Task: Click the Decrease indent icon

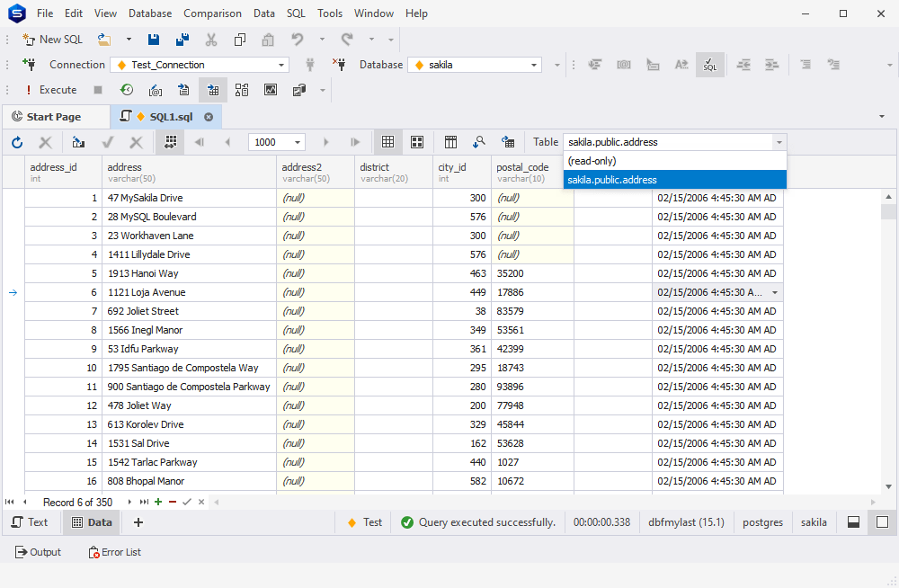Action: [x=743, y=65]
